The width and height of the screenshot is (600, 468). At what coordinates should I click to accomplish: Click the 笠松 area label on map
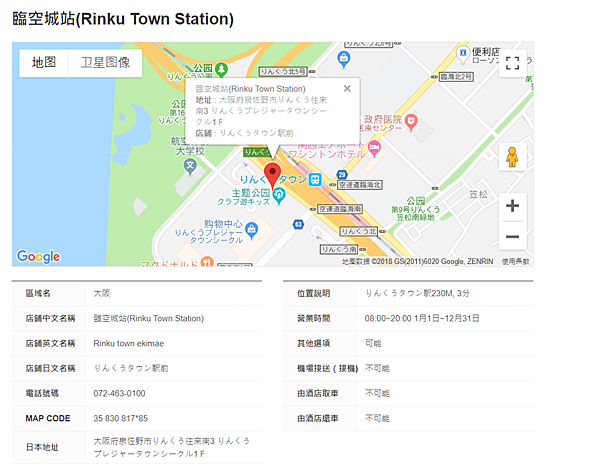(x=478, y=194)
